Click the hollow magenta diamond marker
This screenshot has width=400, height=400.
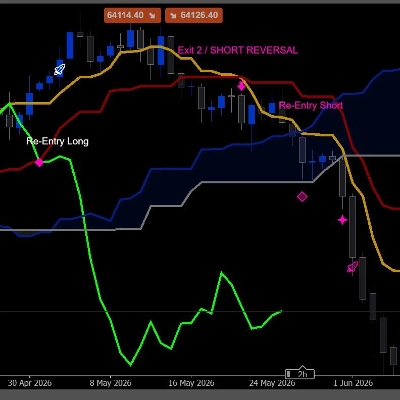tap(302, 197)
